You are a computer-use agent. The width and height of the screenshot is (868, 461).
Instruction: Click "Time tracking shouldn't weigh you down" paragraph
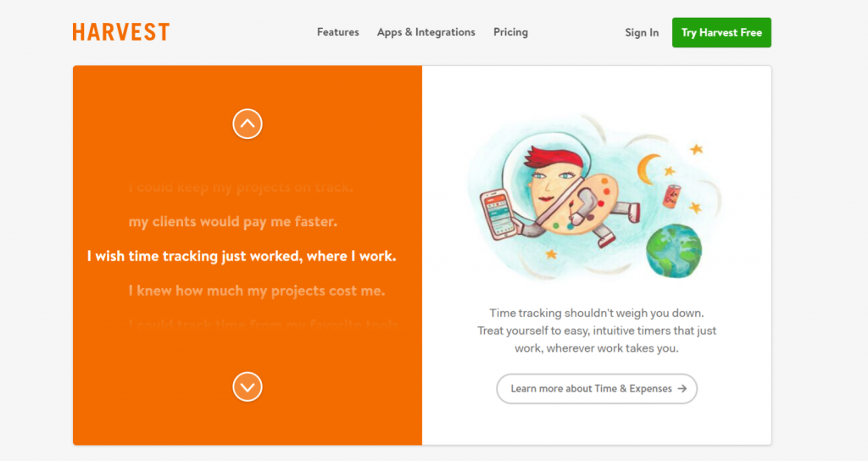[597, 330]
